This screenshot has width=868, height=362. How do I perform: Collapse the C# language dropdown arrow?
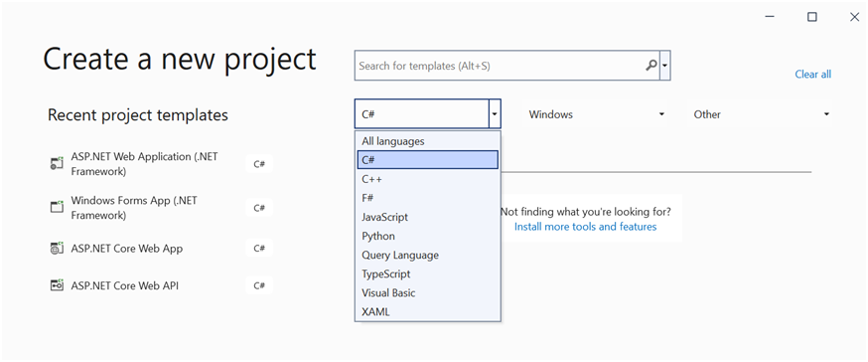(x=495, y=114)
